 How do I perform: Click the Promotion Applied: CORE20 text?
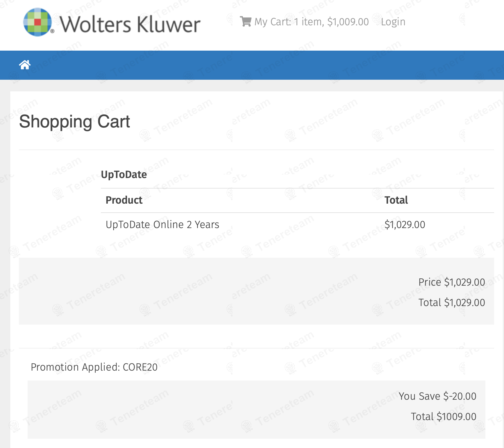coord(94,367)
